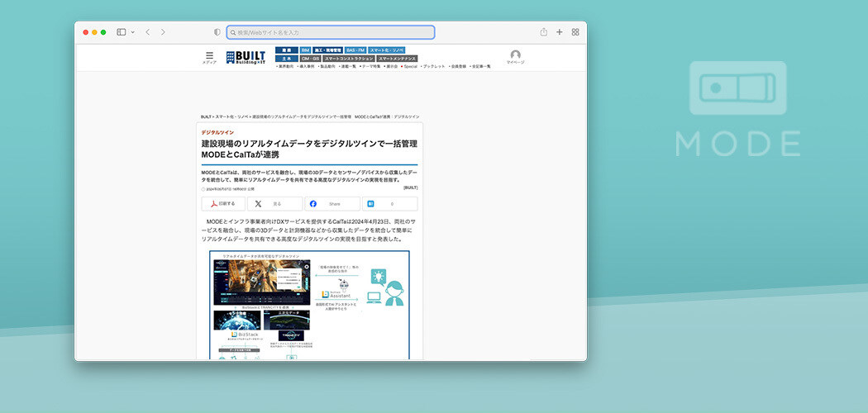Click the BUILT site logo
Viewport: 868px width, 413px height.
click(246, 56)
